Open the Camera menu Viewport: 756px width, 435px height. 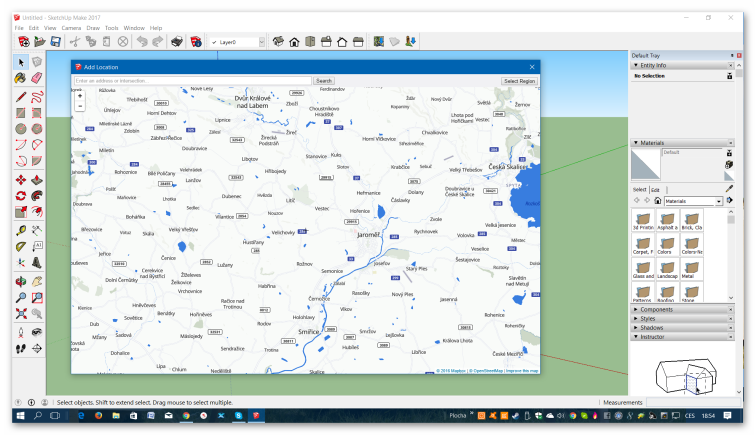pos(71,28)
